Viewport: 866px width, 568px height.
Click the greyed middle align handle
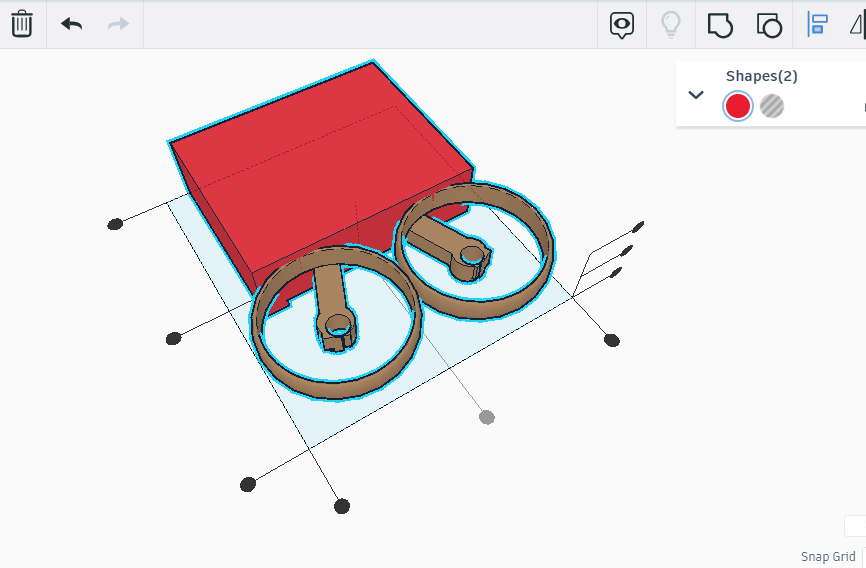pos(487,417)
